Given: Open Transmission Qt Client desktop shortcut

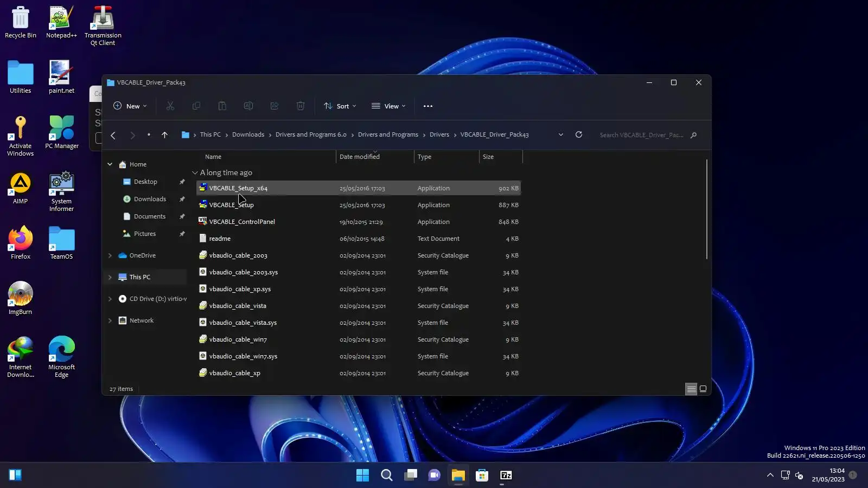Looking at the screenshot, I should [x=103, y=26].
